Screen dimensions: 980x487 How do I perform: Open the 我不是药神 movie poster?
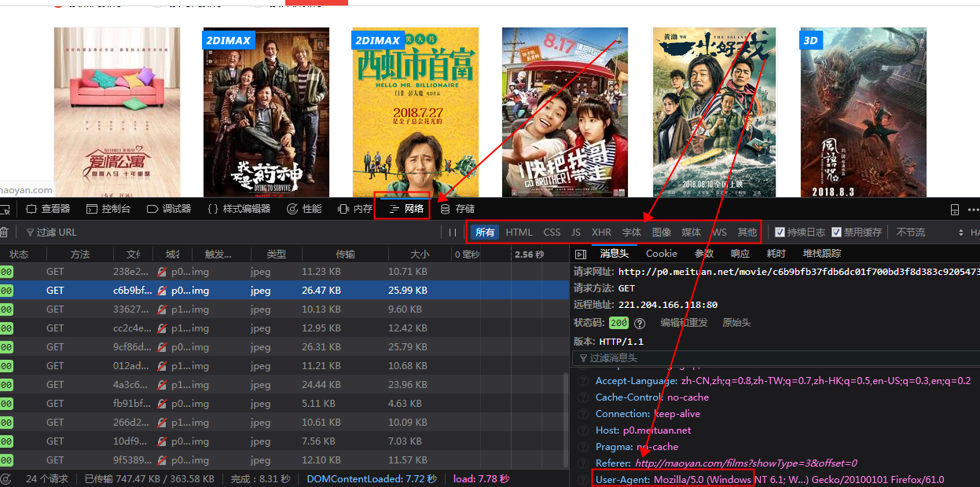coord(266,112)
